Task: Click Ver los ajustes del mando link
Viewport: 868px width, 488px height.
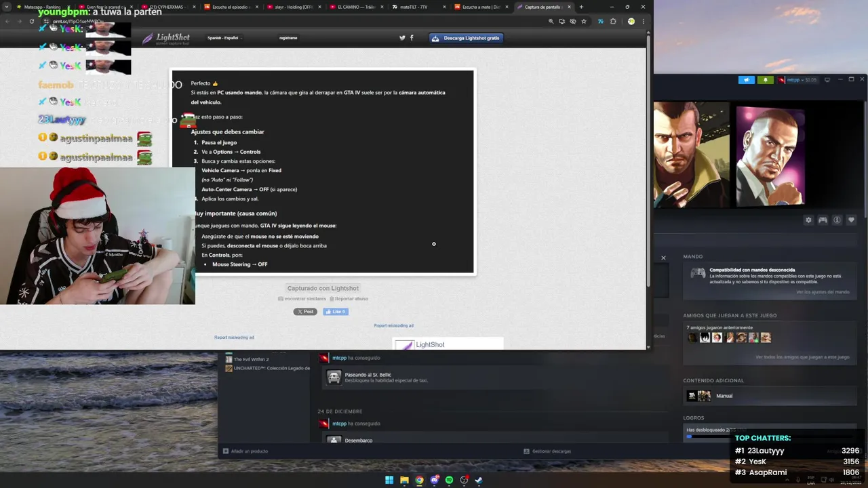Action: tap(823, 292)
